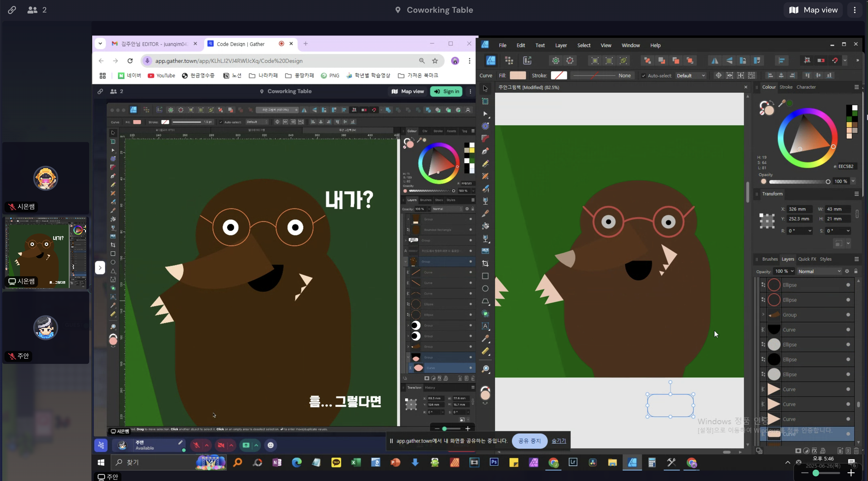Select the Move tool arrow
This screenshot has width=868, height=481.
coord(485,89)
